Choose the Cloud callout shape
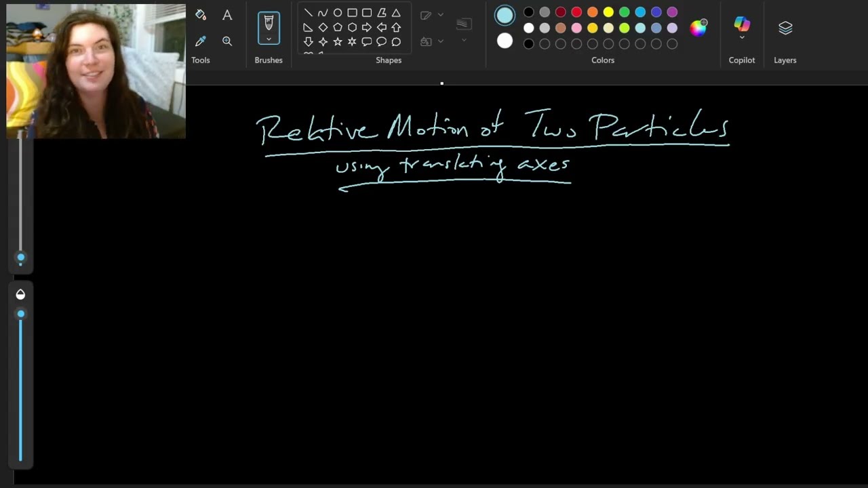 (x=396, y=41)
